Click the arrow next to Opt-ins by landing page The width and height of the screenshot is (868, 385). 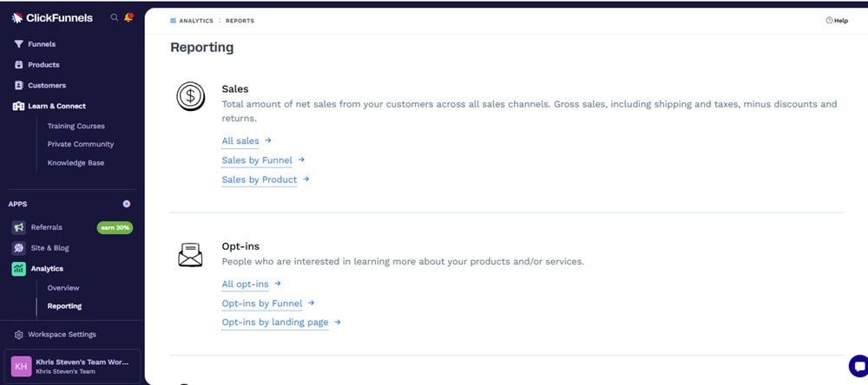[x=337, y=322]
